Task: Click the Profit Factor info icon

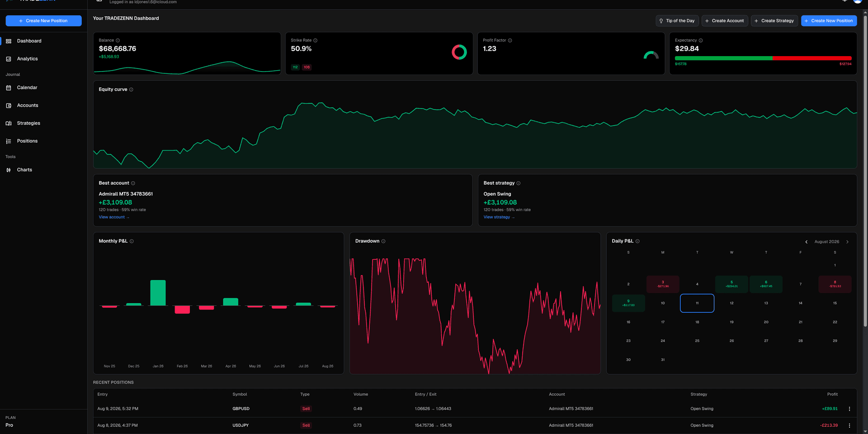Action: [x=510, y=40]
